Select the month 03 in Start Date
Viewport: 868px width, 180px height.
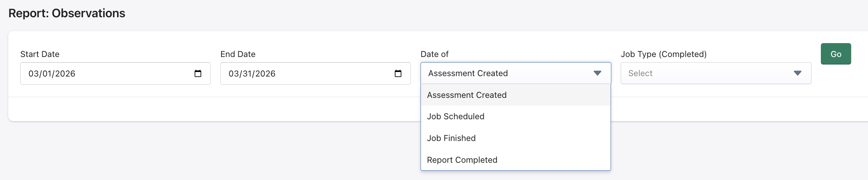pyautogui.click(x=34, y=74)
